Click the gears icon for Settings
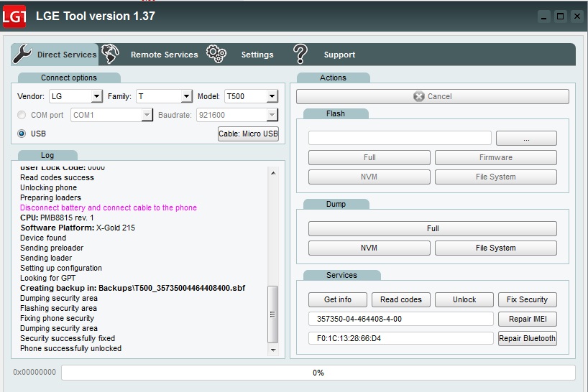 [x=216, y=54]
